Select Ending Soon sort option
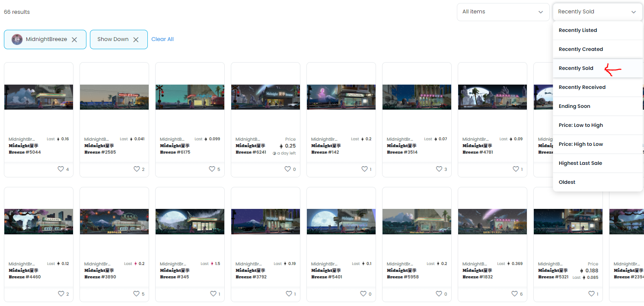644x306 pixels. coord(598,107)
